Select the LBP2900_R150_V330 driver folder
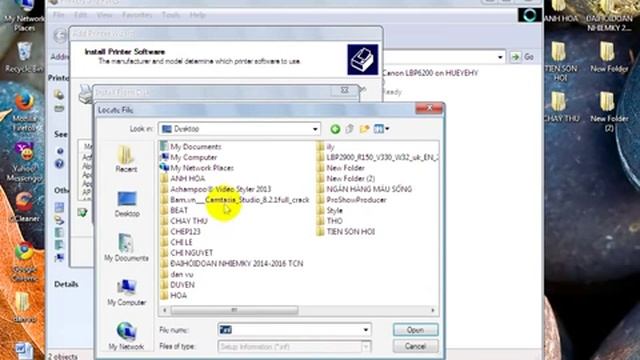The height and width of the screenshot is (360, 640). pyautogui.click(x=378, y=157)
